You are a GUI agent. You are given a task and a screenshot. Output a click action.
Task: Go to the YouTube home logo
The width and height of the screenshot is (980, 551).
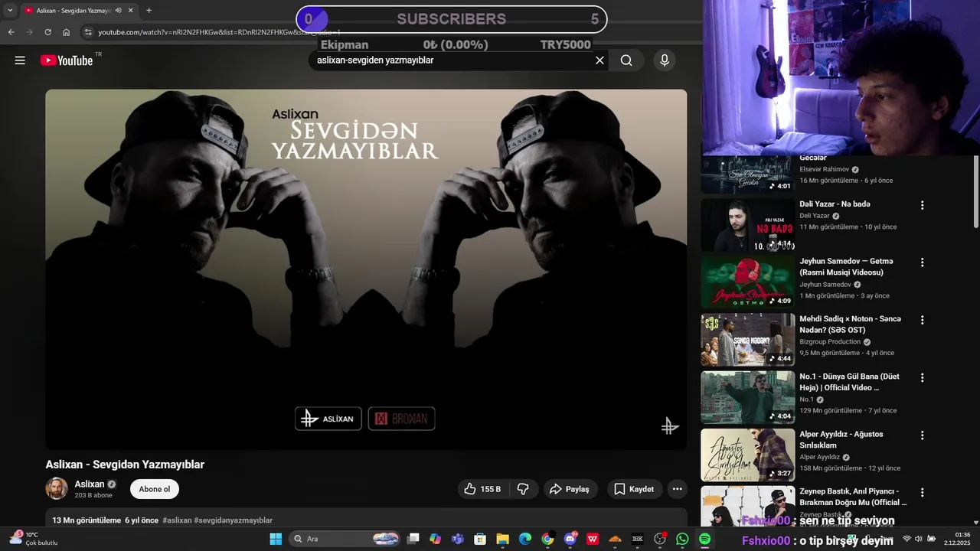coord(67,60)
